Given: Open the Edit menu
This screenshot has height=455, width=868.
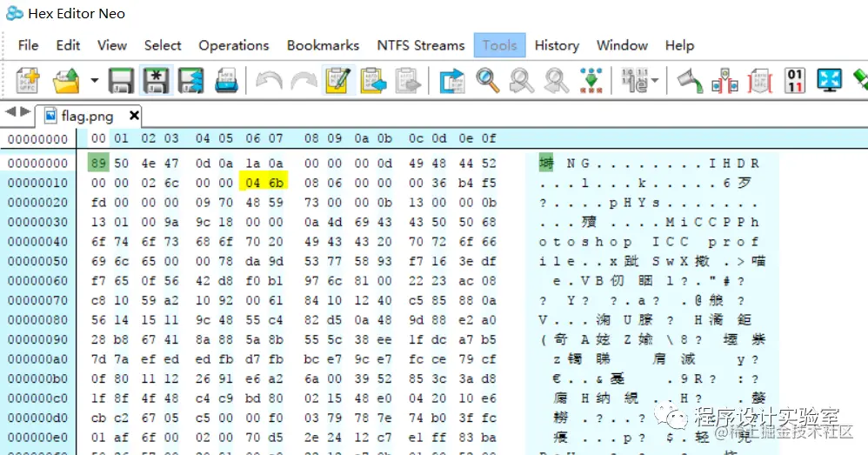Looking at the screenshot, I should pyautogui.click(x=68, y=45).
